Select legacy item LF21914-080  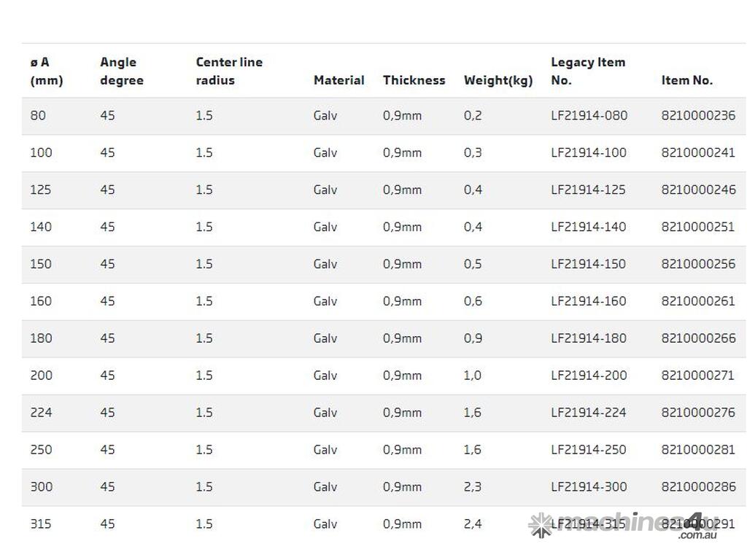[589, 115]
